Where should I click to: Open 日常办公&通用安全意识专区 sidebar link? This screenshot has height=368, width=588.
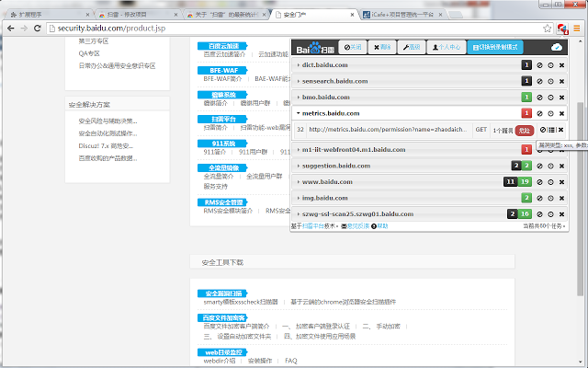[117, 66]
